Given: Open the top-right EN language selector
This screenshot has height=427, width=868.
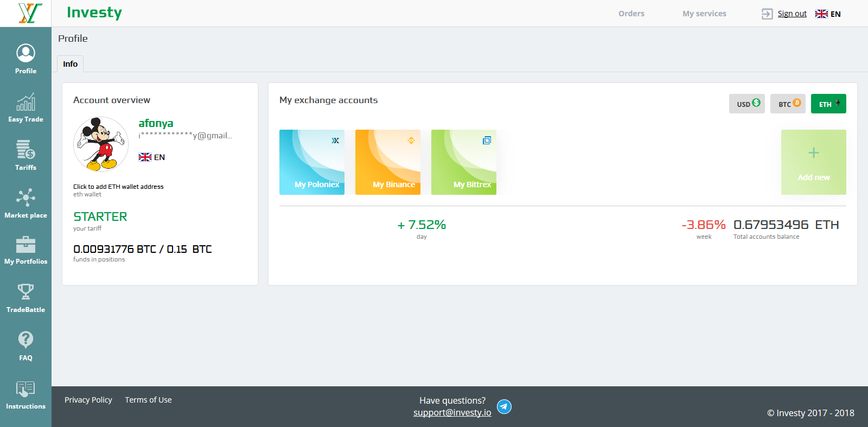Looking at the screenshot, I should pos(828,14).
